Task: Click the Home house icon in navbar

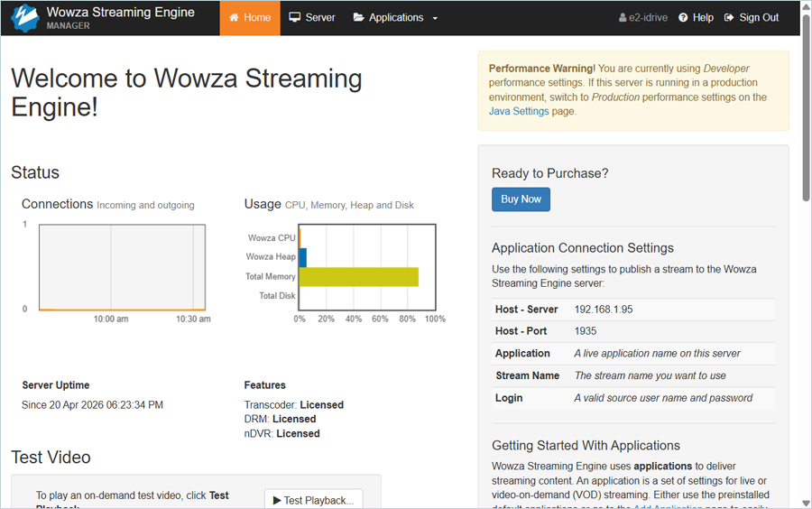Action: 234,18
